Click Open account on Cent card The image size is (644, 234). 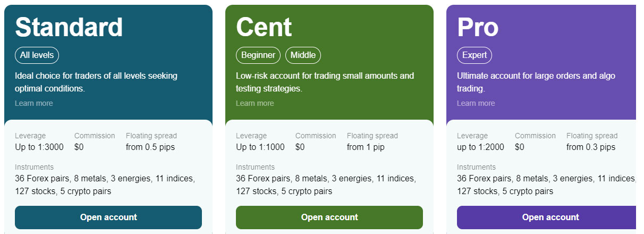coord(329,218)
